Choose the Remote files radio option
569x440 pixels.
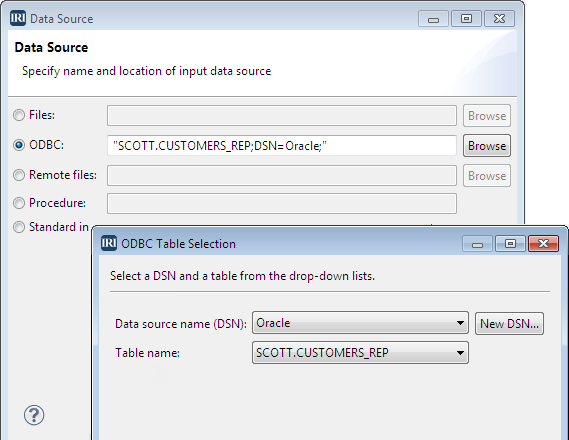click(x=19, y=175)
